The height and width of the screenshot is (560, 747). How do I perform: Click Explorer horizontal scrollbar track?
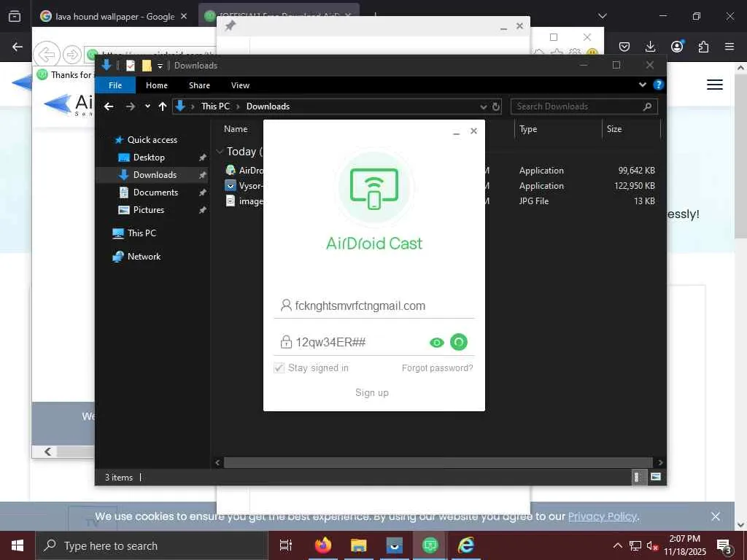pos(438,462)
